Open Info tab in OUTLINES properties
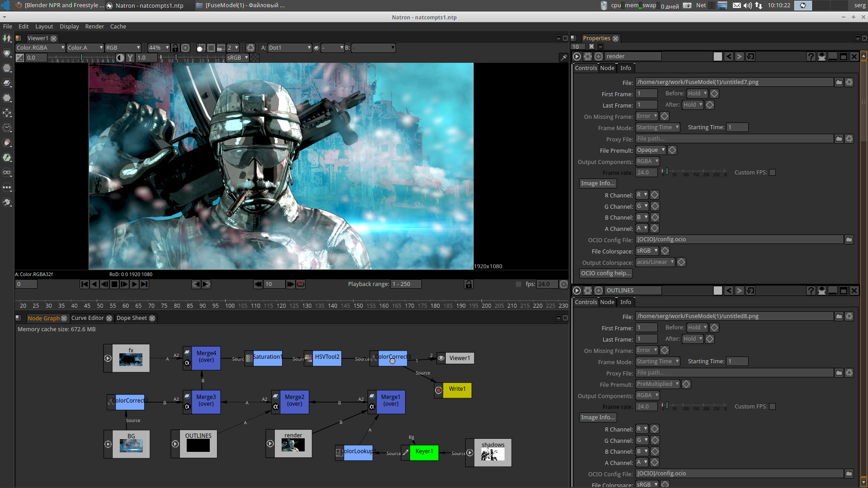The height and width of the screenshot is (488, 868). coord(626,302)
